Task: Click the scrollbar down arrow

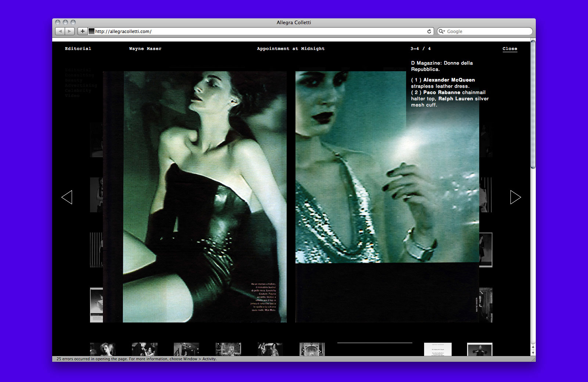Action: tap(533, 353)
